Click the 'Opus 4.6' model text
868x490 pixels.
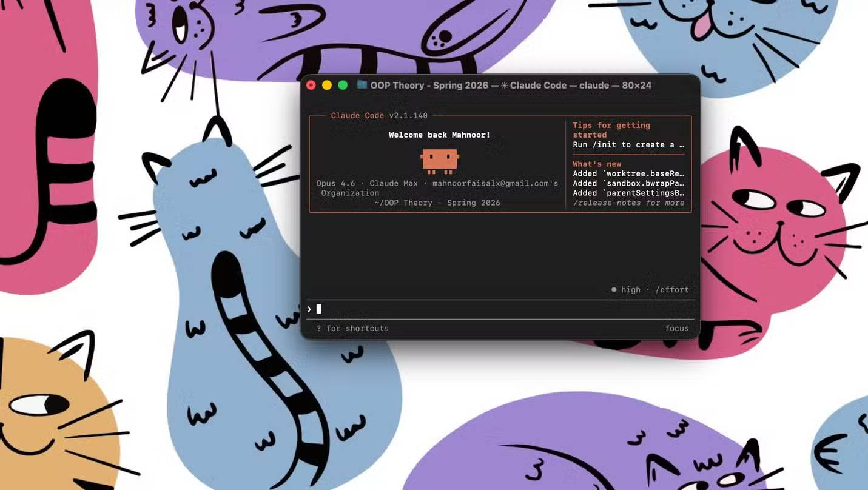(335, 183)
